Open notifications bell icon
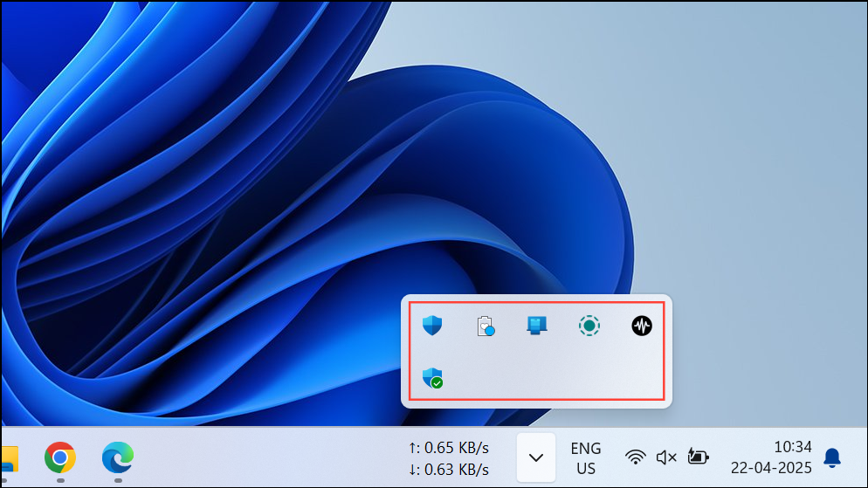Screen dimensions: 868x488 pos(832,458)
